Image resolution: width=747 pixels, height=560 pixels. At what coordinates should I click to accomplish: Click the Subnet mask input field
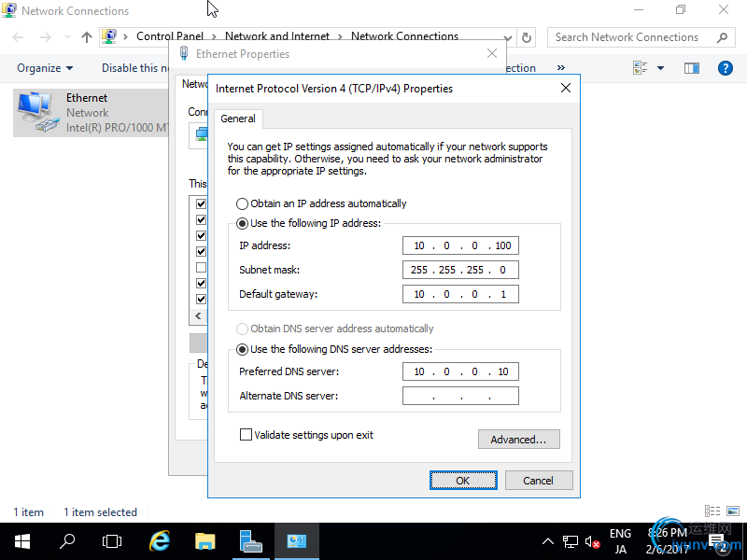coord(460,270)
